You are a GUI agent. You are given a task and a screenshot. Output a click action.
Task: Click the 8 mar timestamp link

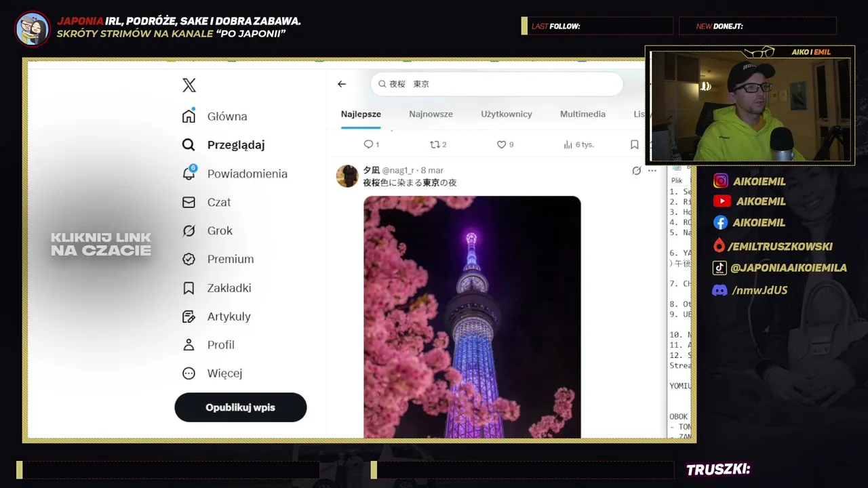coord(432,170)
